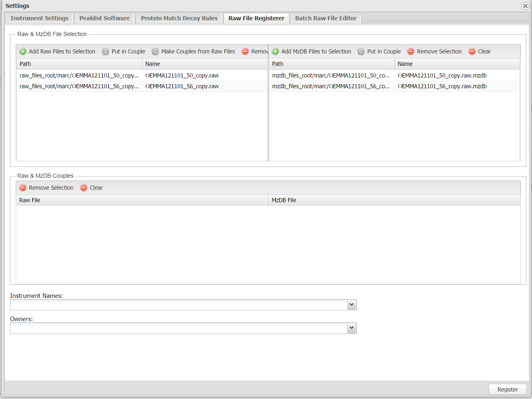
Task: Close the Settings dialog
Action: click(525, 6)
